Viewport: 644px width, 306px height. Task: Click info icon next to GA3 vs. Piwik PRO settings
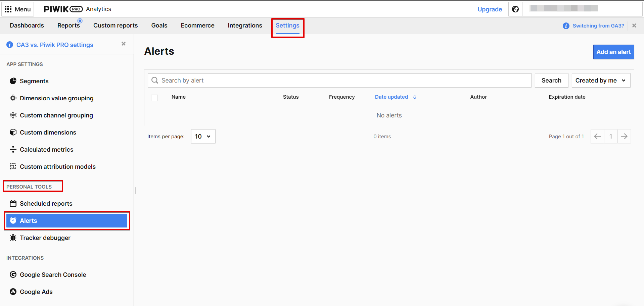pyautogui.click(x=10, y=45)
